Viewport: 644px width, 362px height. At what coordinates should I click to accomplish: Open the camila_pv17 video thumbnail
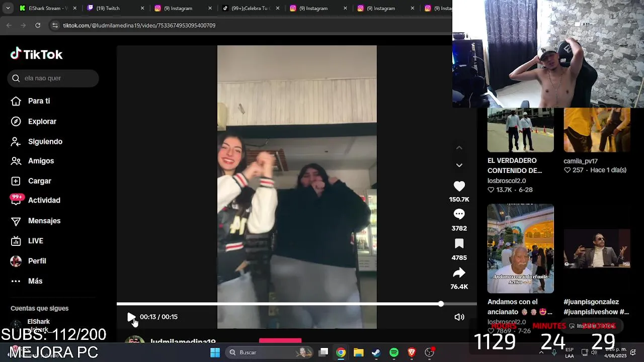tap(597, 130)
